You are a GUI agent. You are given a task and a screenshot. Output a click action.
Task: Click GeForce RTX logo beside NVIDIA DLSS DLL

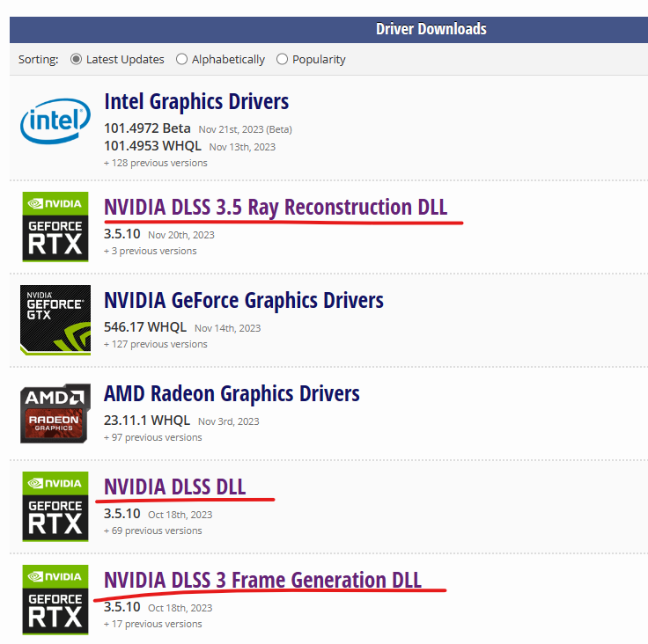pos(55,506)
